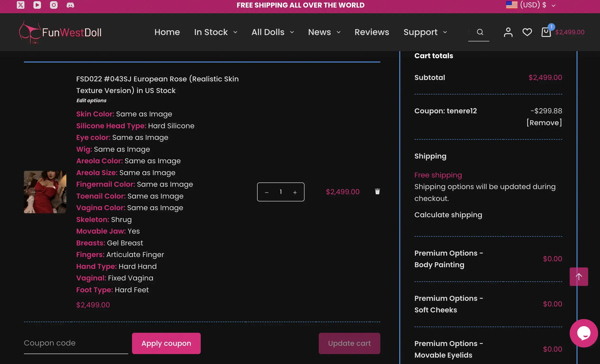Image resolution: width=600 pixels, height=364 pixels.
Task: Click Calculate shipping
Action: (x=448, y=215)
